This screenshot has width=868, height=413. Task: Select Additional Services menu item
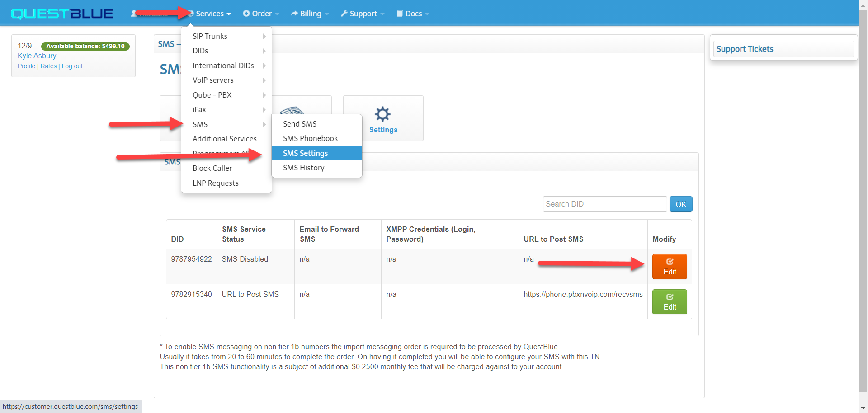226,139
